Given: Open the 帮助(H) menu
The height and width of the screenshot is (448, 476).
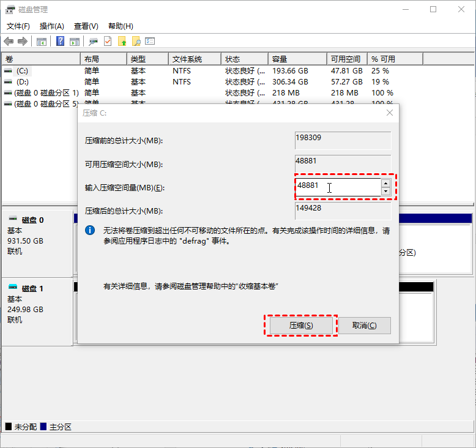Looking at the screenshot, I should click(121, 26).
